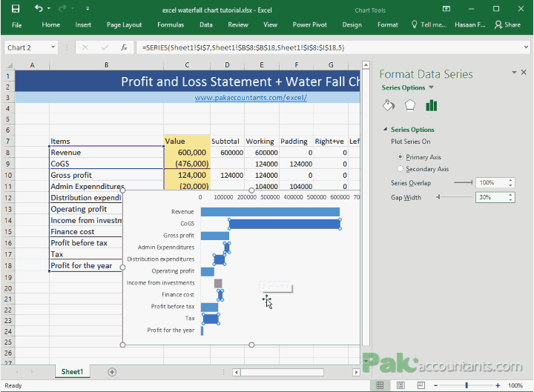Select the Primary Axis radio button

pos(400,157)
